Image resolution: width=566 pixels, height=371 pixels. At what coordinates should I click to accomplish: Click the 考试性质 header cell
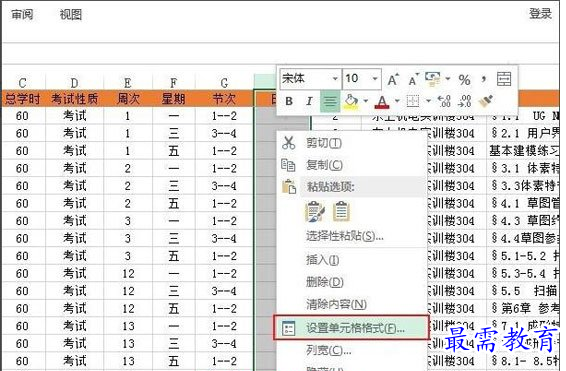pos(74,99)
